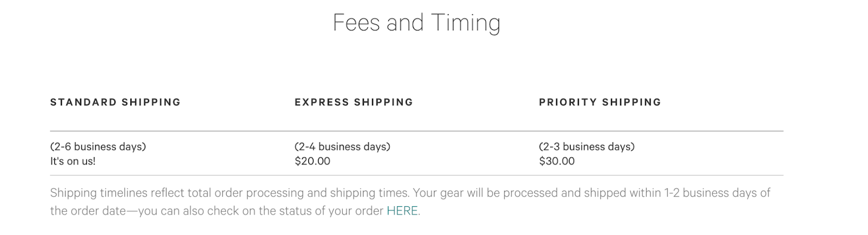
Task: Click the $20.00 Express price
Action: (312, 161)
